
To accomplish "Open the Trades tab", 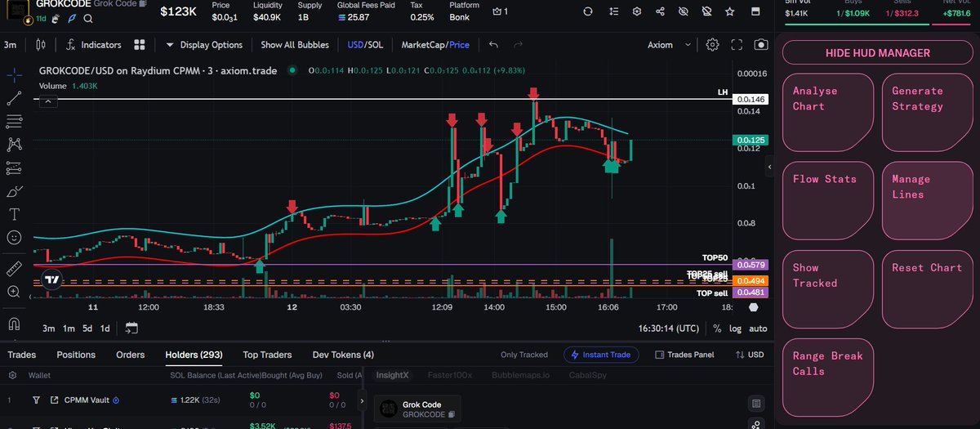I will coord(22,355).
